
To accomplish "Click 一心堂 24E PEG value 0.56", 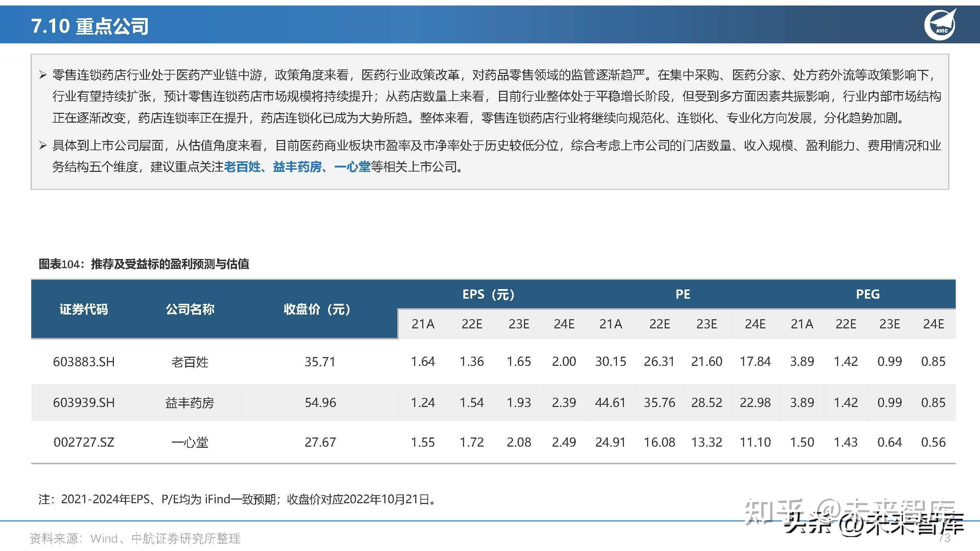I will click(933, 442).
